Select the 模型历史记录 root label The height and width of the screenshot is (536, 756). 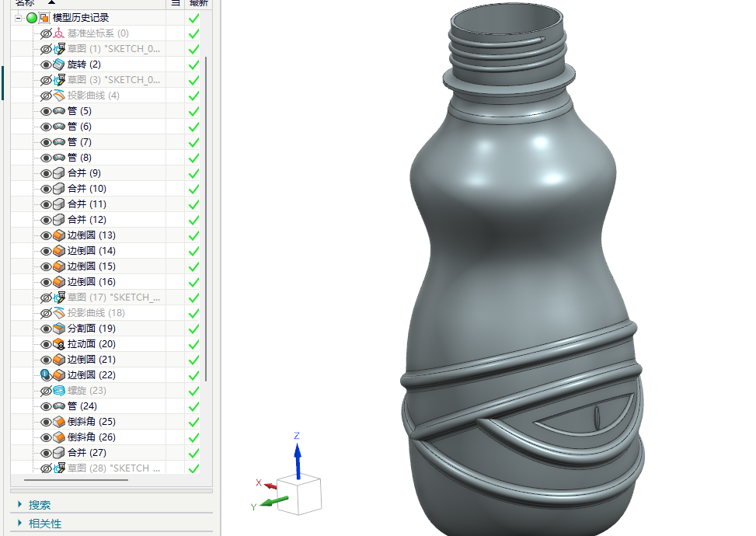(x=81, y=18)
